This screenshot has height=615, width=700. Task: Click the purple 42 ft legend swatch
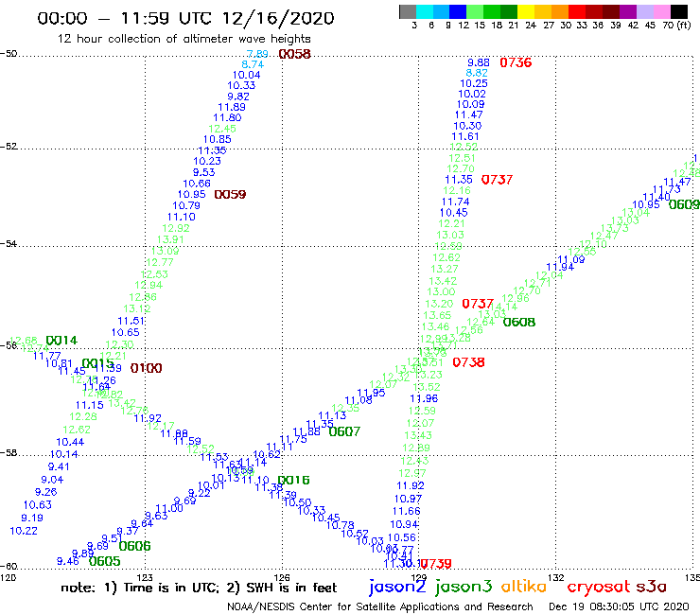click(x=628, y=11)
